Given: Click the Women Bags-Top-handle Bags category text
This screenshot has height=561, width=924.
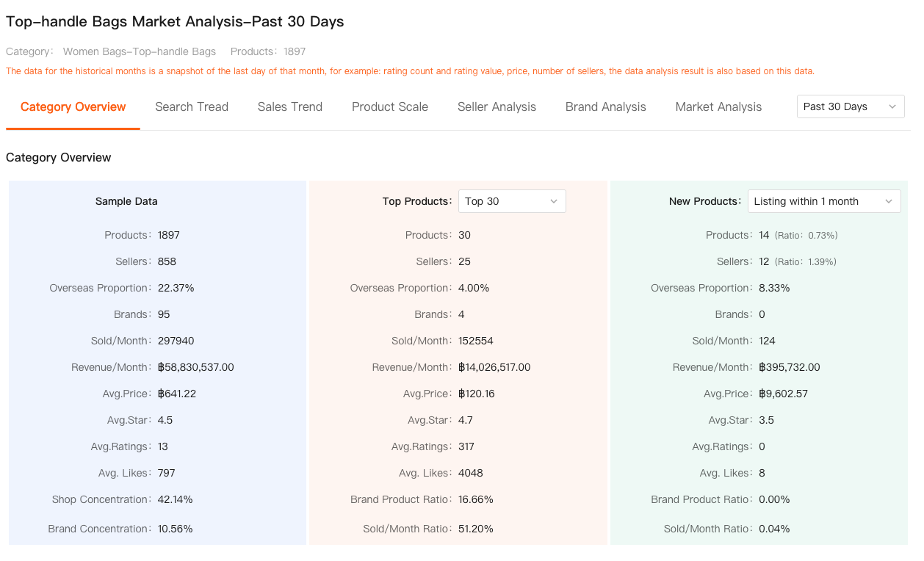Looking at the screenshot, I should coord(139,52).
